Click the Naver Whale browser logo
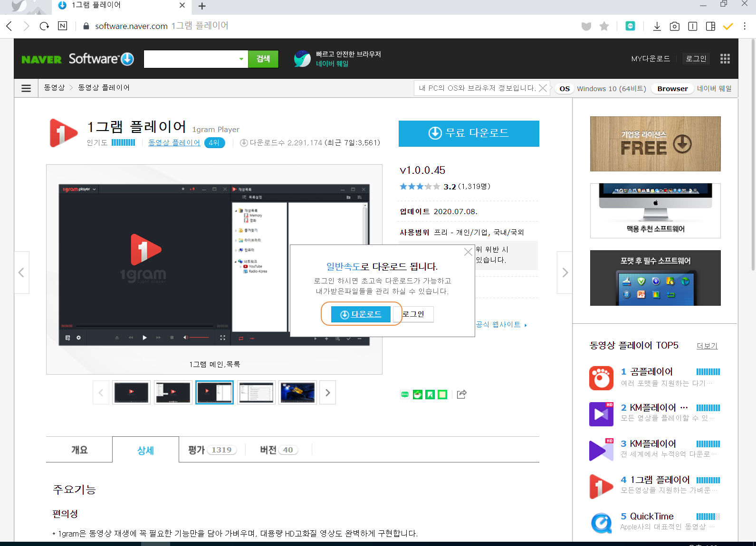Screen dimensions: 756x546 pos(302,59)
